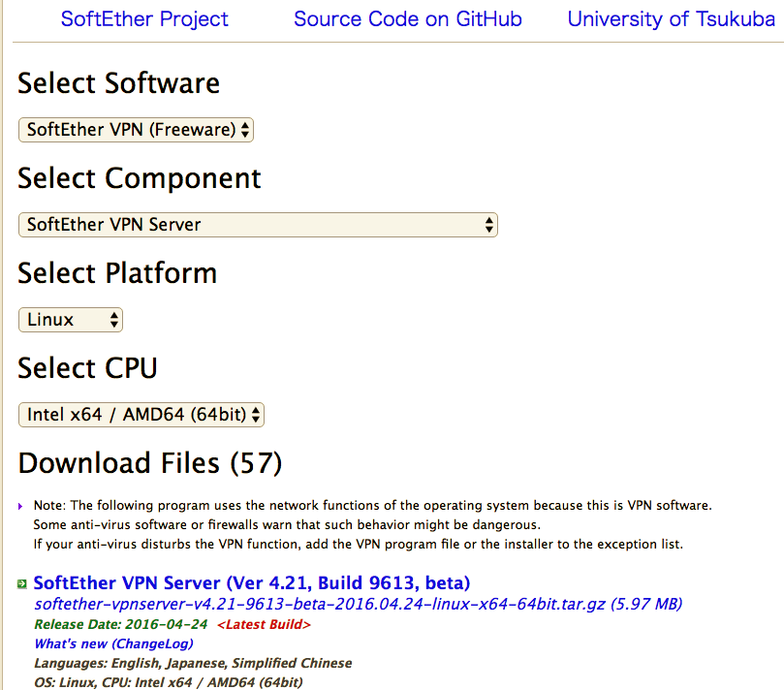The width and height of the screenshot is (784, 690).
Task: Click the purple triangle bullet before the Note
Action: [x=20, y=506]
